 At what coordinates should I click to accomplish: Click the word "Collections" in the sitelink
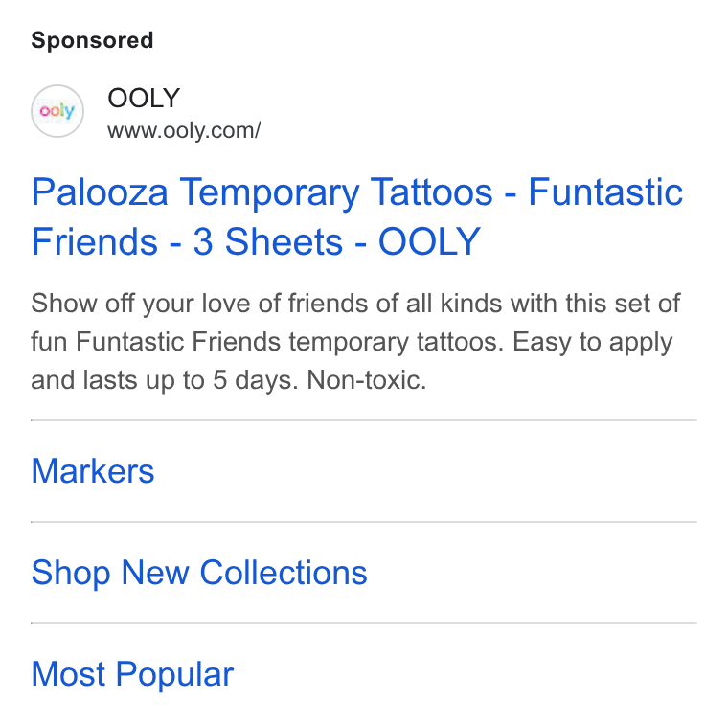pyautogui.click(x=284, y=573)
